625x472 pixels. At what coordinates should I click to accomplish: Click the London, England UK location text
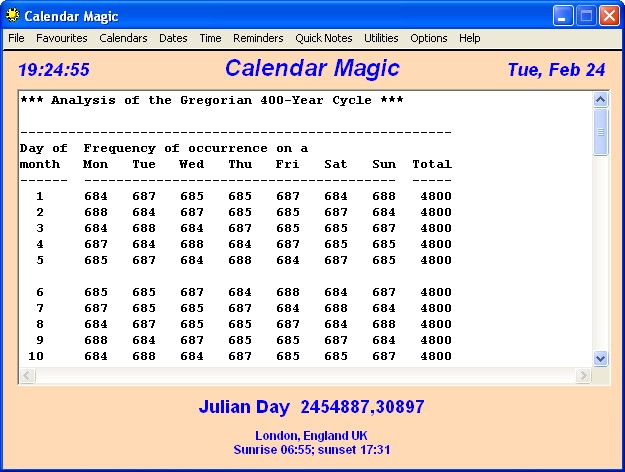311,435
